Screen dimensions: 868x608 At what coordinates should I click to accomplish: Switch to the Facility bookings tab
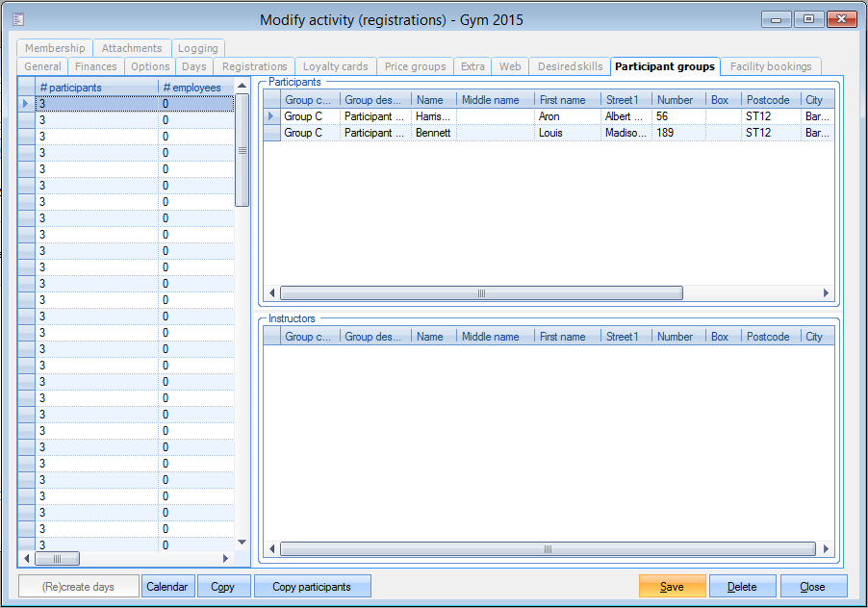pyautogui.click(x=771, y=66)
